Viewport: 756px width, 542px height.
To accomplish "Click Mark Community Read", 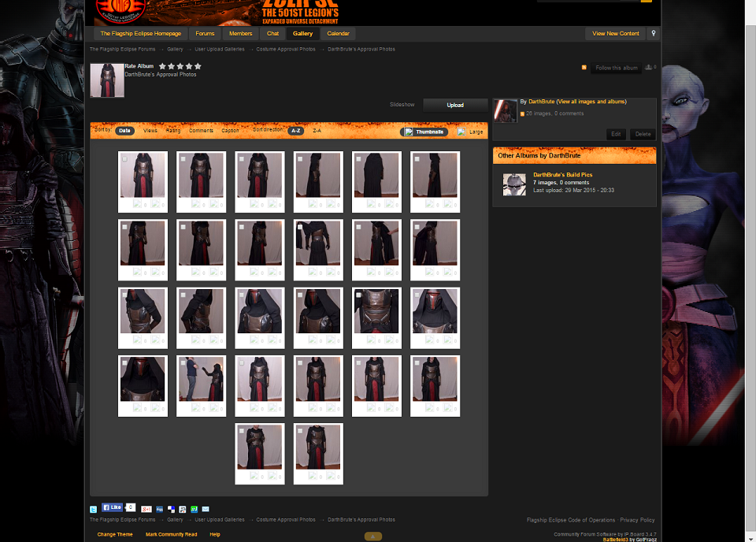I will pos(171,534).
